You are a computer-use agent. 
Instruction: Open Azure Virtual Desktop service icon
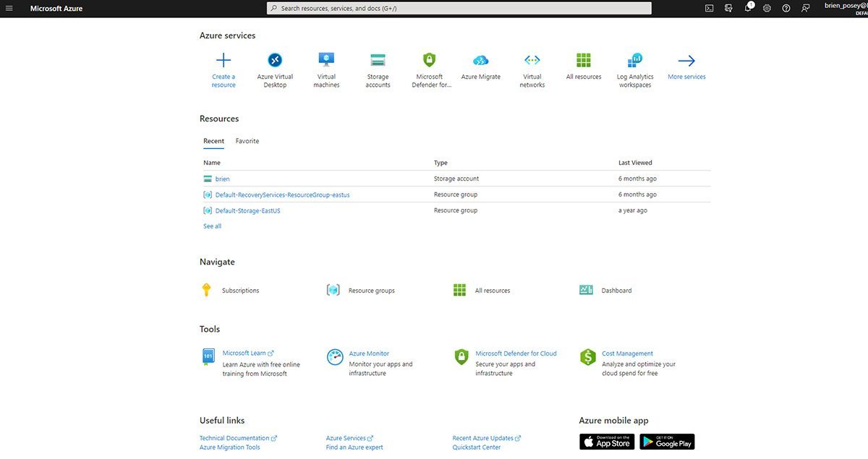point(275,61)
